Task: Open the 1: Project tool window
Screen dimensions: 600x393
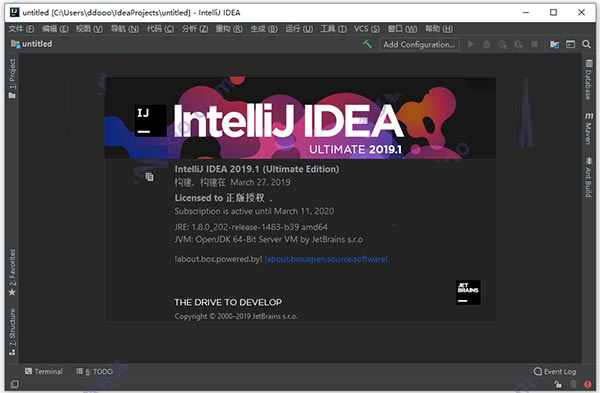Action: pyautogui.click(x=12, y=78)
